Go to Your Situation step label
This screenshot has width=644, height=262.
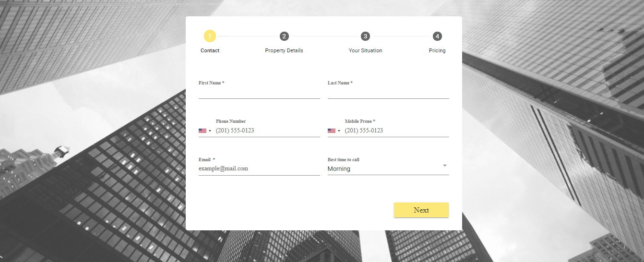(366, 50)
